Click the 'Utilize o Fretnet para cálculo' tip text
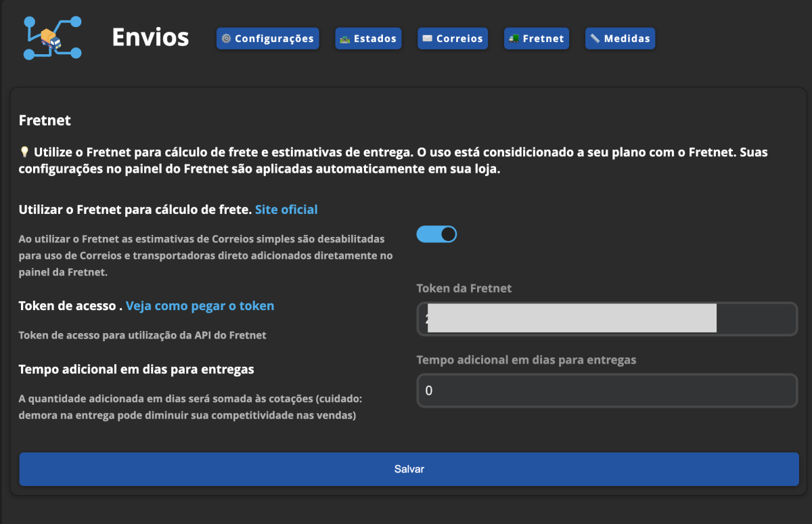Viewport: 812px width, 524px height. click(394, 160)
